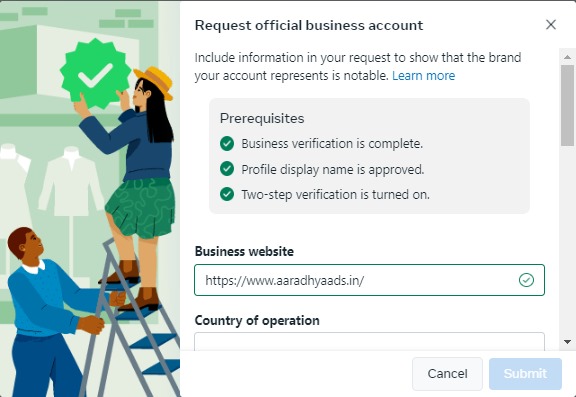Click the scrollbar up arrow
This screenshot has width=576, height=397.
567,57
